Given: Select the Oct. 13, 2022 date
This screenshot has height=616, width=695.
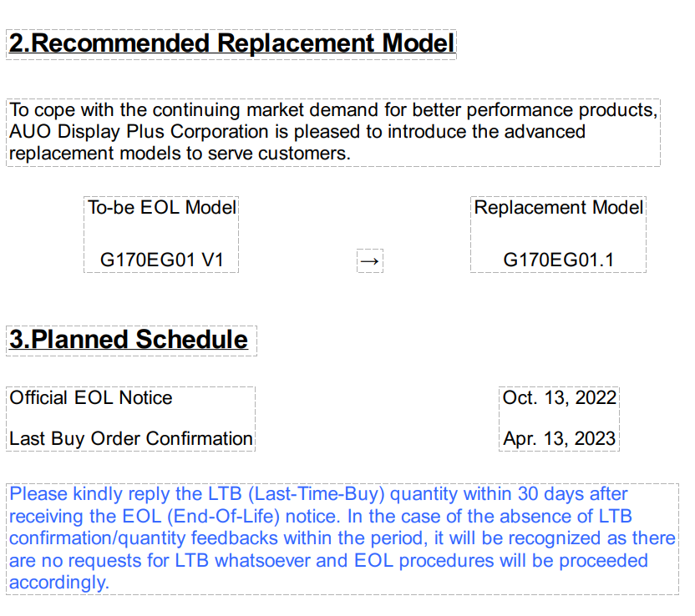Looking at the screenshot, I should (559, 398).
